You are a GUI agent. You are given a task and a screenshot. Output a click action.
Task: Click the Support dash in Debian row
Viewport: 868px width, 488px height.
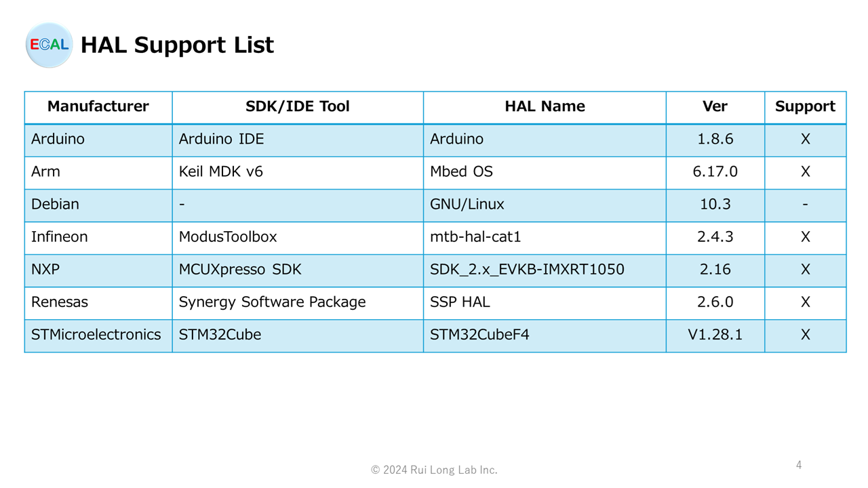806,205
